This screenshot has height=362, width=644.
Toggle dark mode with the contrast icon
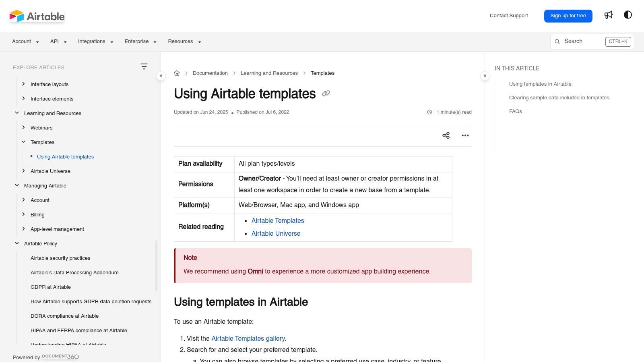[x=628, y=15]
